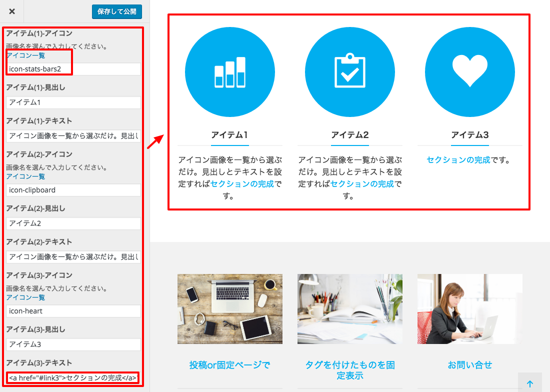
Task: Open the タグを付けたものを固定表示 link
Action: point(349,370)
